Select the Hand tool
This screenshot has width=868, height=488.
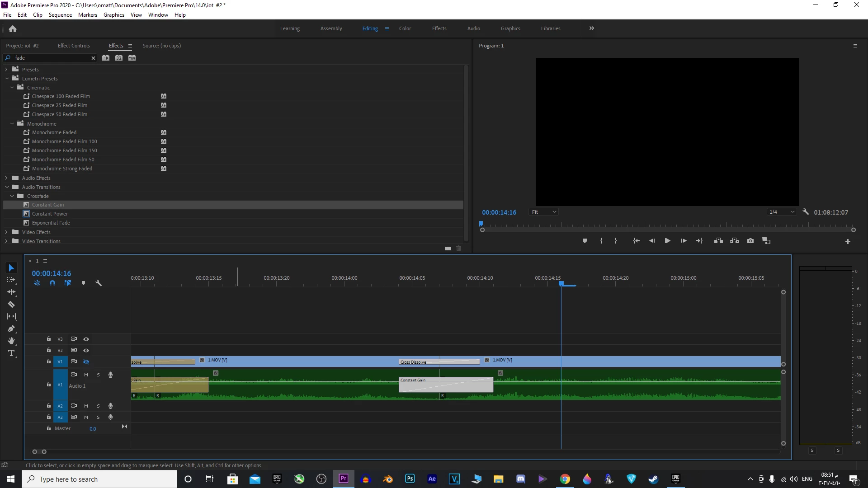11,341
